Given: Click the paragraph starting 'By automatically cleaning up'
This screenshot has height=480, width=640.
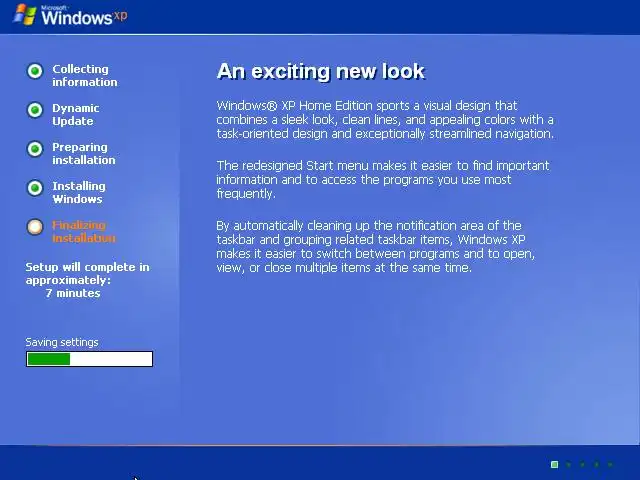Looking at the screenshot, I should tap(376, 247).
